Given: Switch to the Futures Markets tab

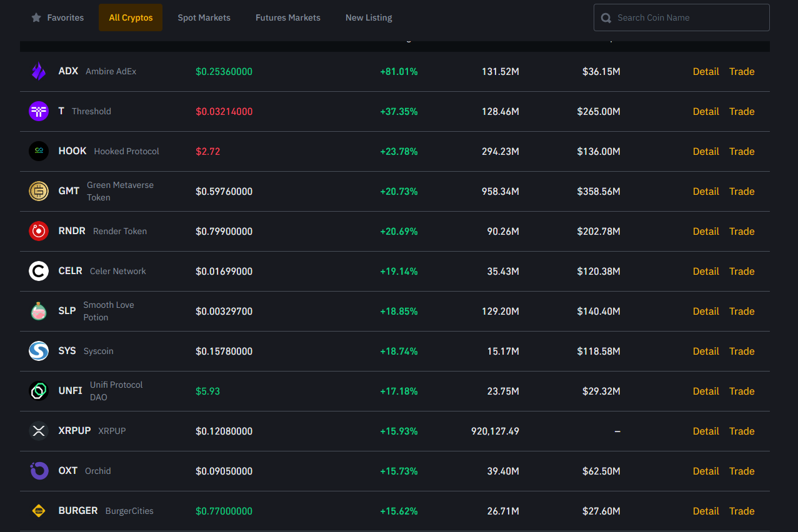Looking at the screenshot, I should (x=287, y=17).
